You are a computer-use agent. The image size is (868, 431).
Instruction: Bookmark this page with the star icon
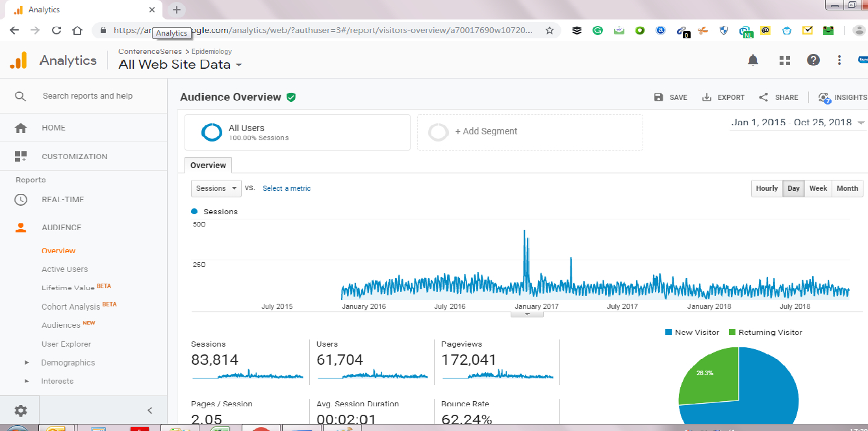coord(550,31)
